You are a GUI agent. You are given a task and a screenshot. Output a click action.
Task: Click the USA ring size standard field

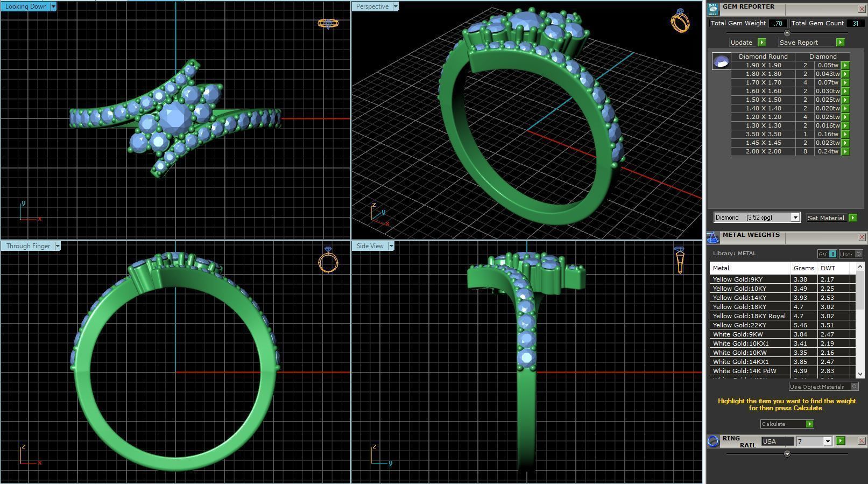click(778, 441)
